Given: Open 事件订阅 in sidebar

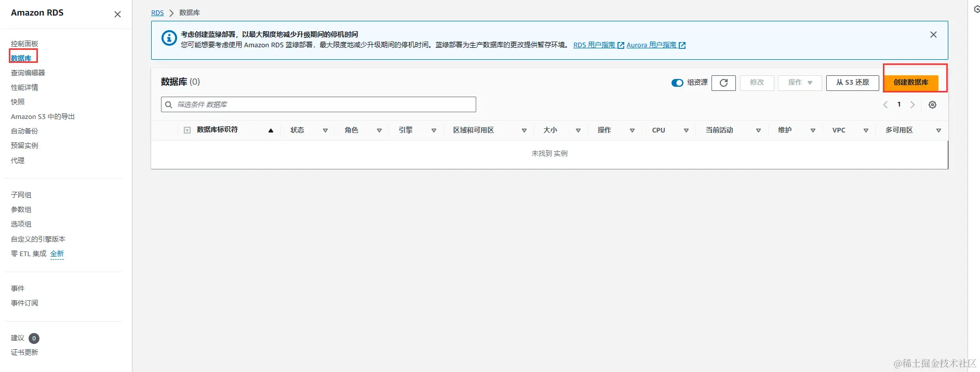Looking at the screenshot, I should coord(24,303).
